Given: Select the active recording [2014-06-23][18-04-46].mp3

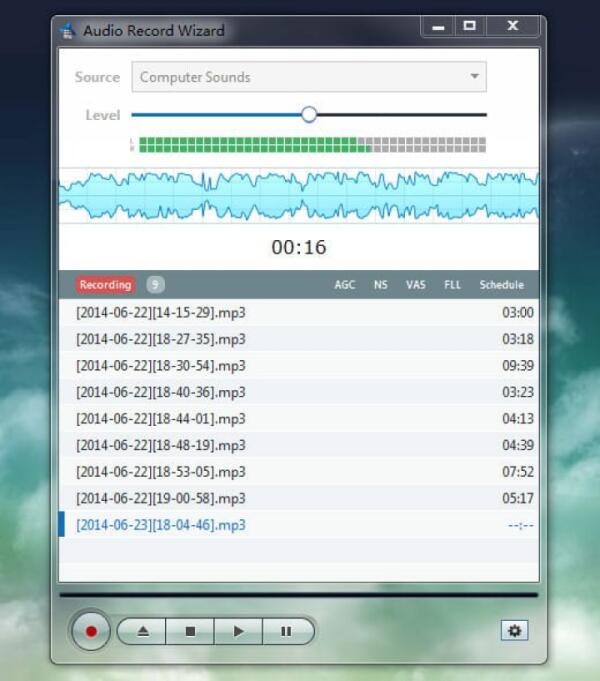Looking at the screenshot, I should tap(299, 525).
